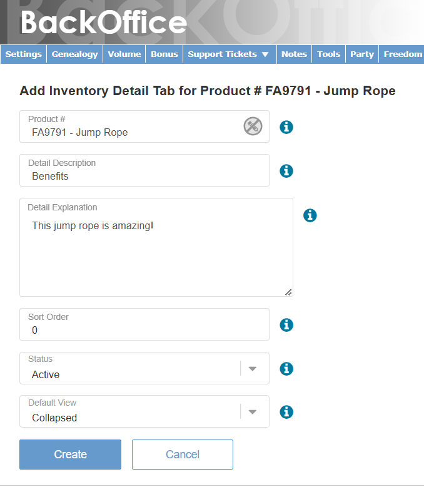Open the Genealogy section
Screen dimensions: 424x504
click(74, 54)
